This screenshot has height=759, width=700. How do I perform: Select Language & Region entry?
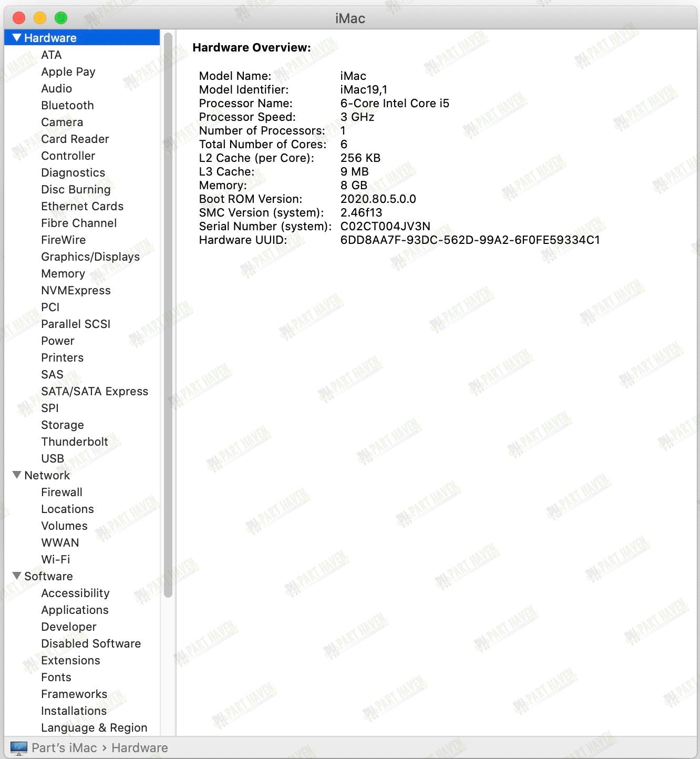[x=94, y=727]
